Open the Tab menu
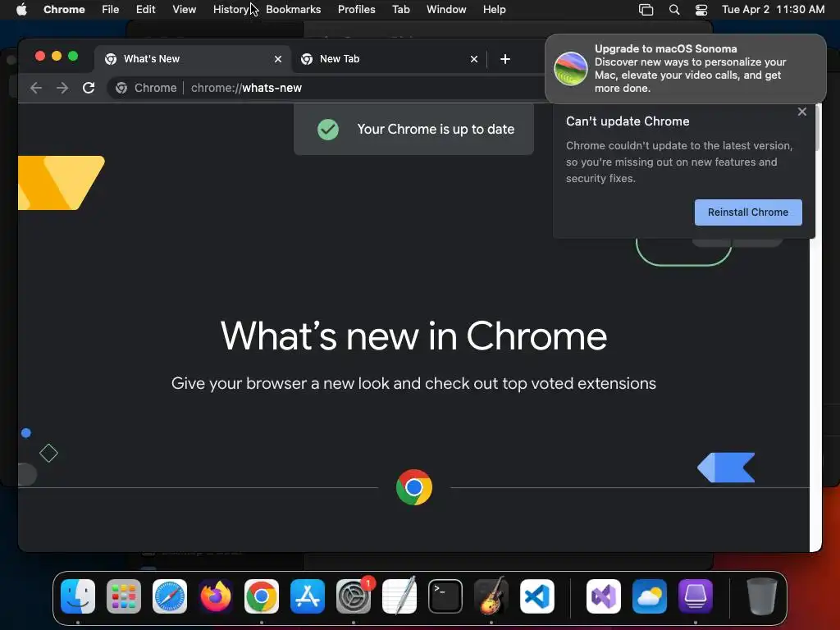Screen dimensions: 840x630 (x=400, y=9)
